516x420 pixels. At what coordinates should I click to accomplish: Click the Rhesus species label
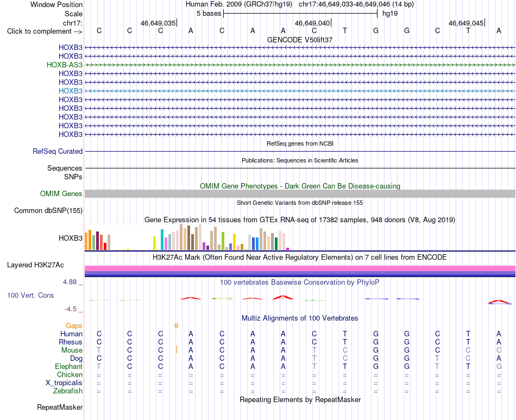[x=71, y=342]
